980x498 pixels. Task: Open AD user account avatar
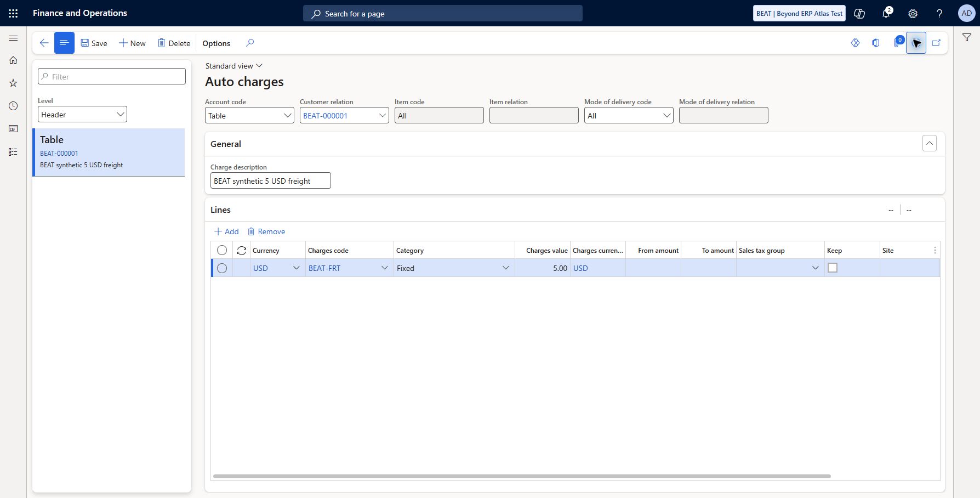pos(966,13)
